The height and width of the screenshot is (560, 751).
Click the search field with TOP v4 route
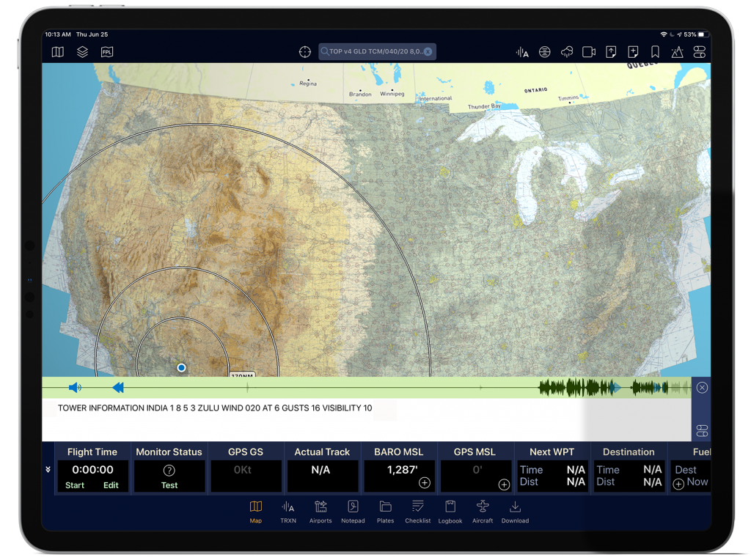click(377, 51)
